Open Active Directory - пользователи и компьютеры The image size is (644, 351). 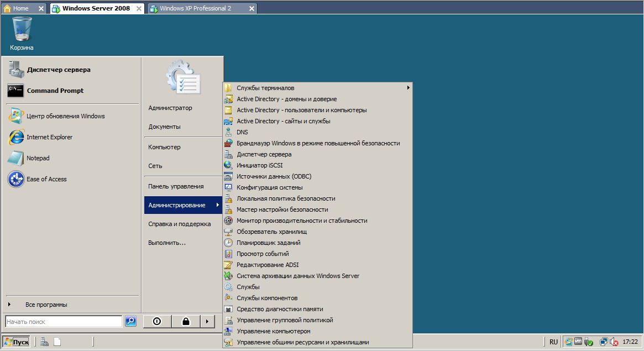pyautogui.click(x=317, y=110)
